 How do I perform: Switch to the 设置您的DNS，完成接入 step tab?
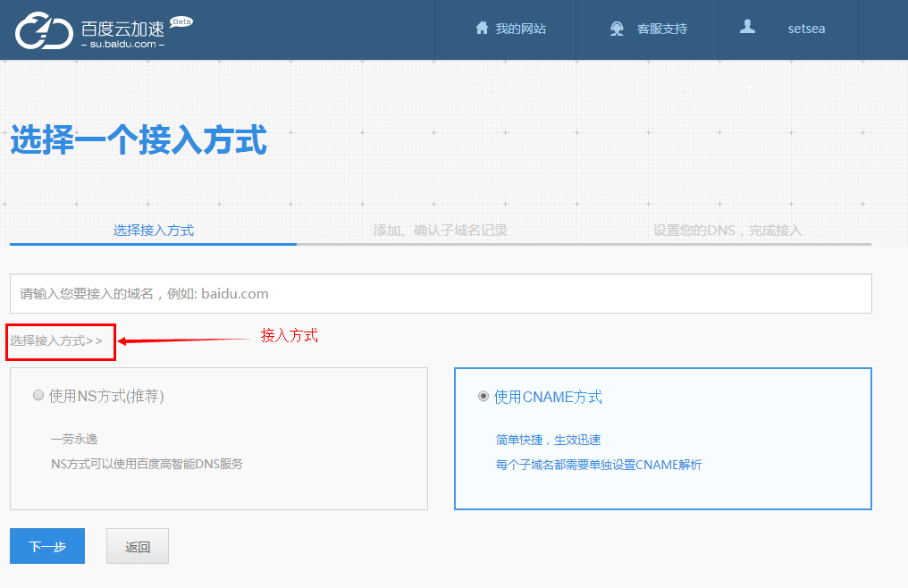pyautogui.click(x=727, y=231)
